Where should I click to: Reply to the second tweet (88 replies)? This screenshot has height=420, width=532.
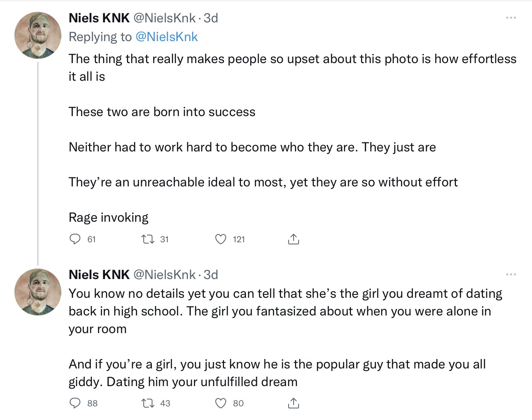click(x=75, y=403)
